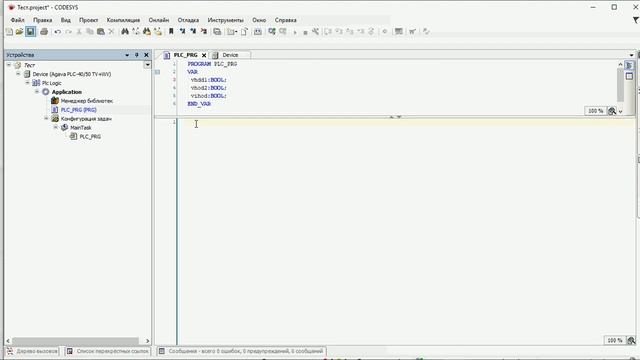Pin the Устройства panel
Screen dimensions: 640x360
137,55
